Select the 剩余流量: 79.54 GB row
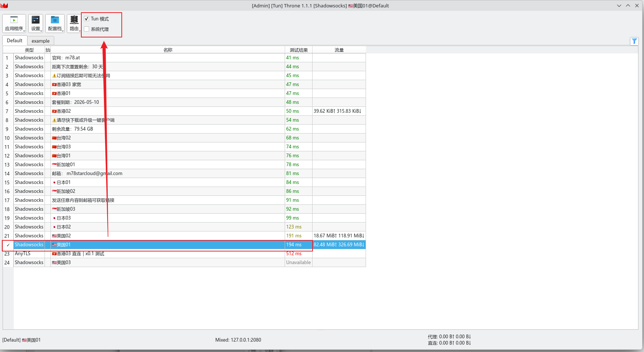 [x=184, y=129]
